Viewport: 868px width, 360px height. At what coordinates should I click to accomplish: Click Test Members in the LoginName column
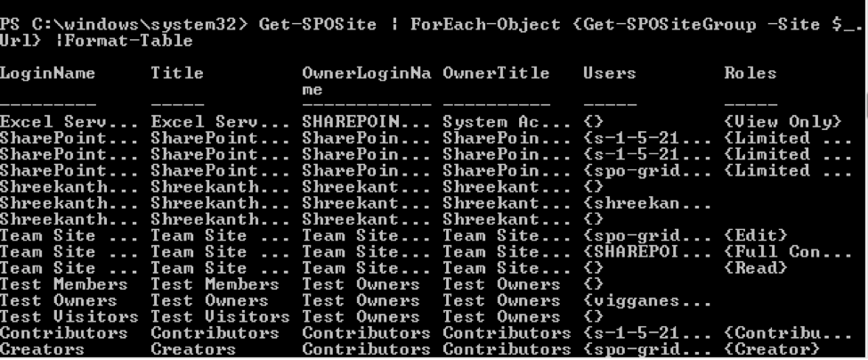(x=63, y=284)
